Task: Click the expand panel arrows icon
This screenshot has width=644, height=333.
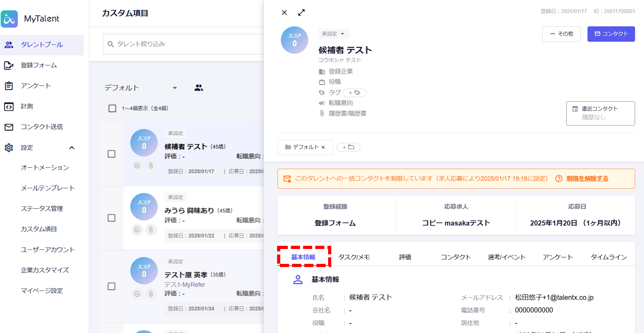Action: [x=301, y=13]
